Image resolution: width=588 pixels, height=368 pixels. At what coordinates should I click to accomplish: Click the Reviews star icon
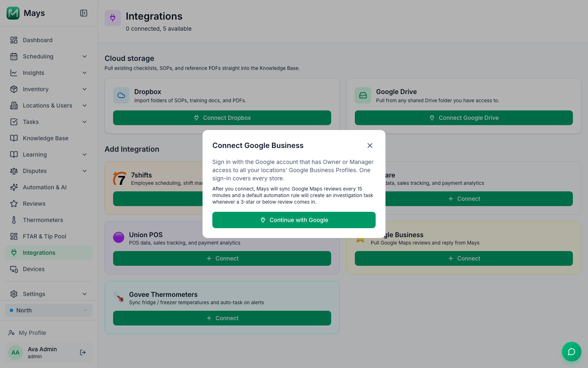14,204
